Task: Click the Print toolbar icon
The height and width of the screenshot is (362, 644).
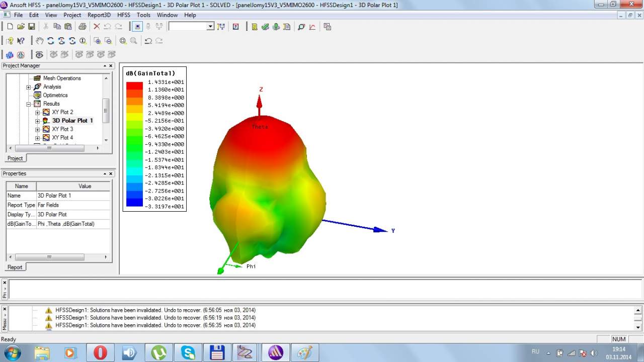Action: point(82,27)
